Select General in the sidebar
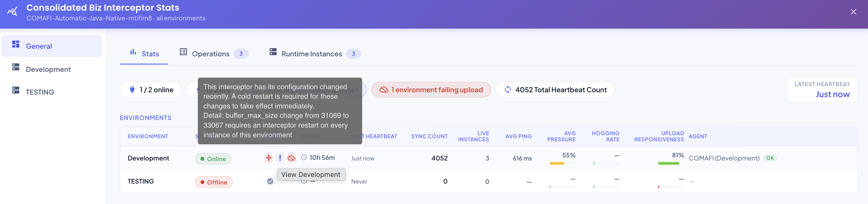This screenshot has width=868, height=204. 51,46
